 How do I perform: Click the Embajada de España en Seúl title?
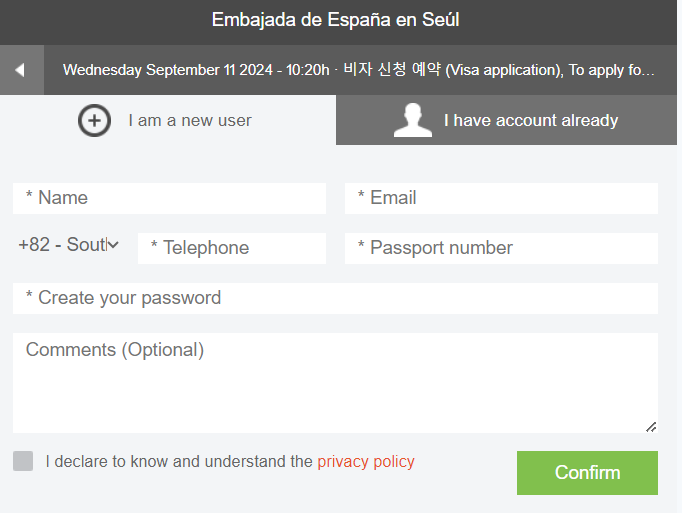(x=335, y=20)
